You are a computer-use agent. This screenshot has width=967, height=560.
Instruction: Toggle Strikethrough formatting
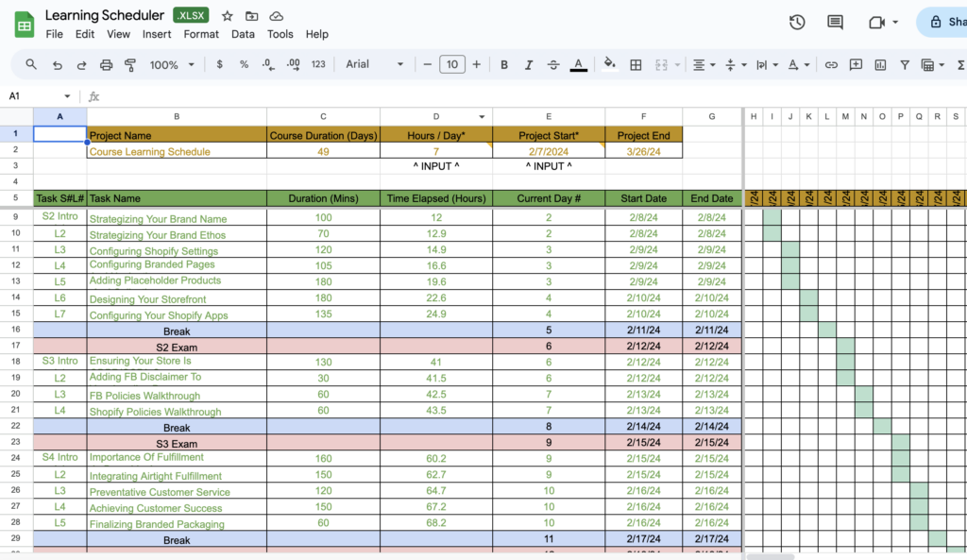point(553,64)
